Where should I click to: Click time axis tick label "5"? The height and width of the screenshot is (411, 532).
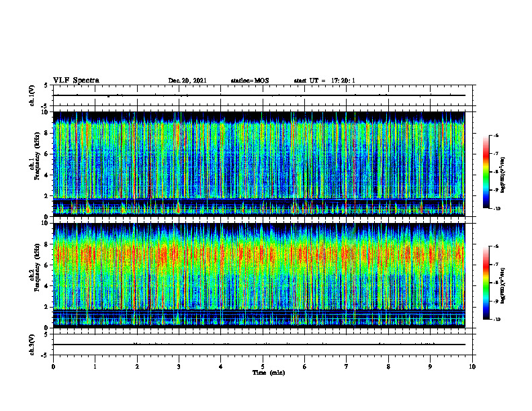pos(263,367)
